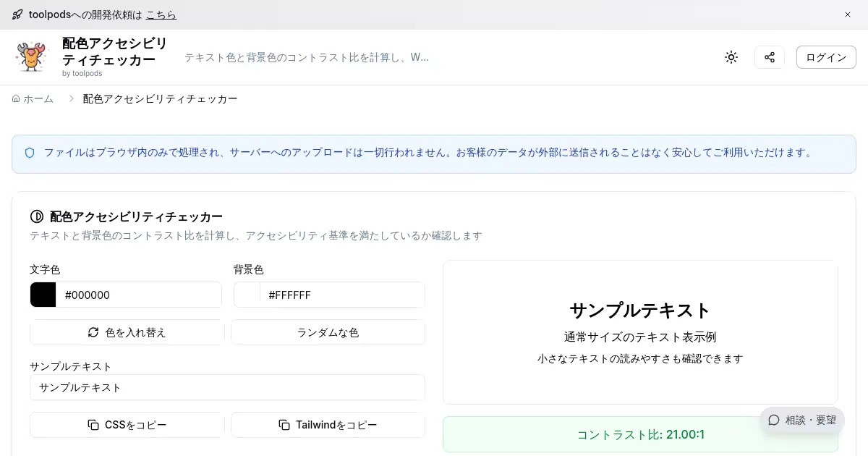Generate colors with ランダムな色 button

pyautogui.click(x=328, y=332)
